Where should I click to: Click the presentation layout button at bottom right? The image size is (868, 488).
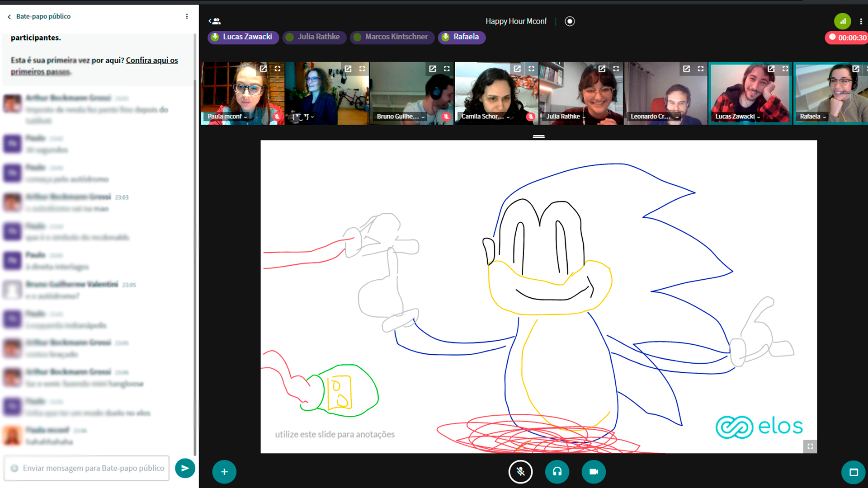[x=853, y=472]
